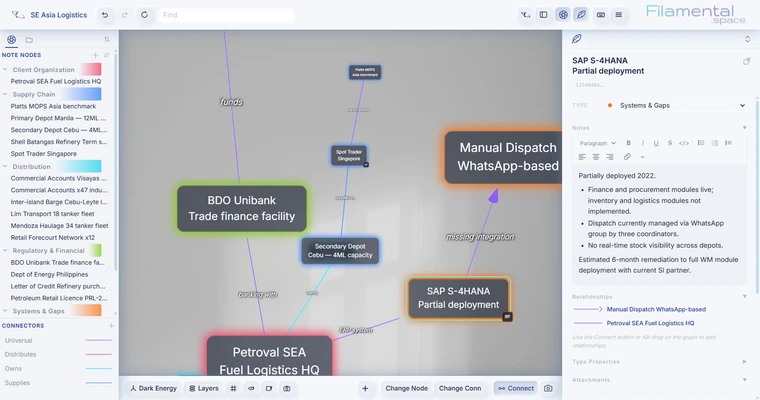Insert a link in the notes editor

(x=627, y=157)
